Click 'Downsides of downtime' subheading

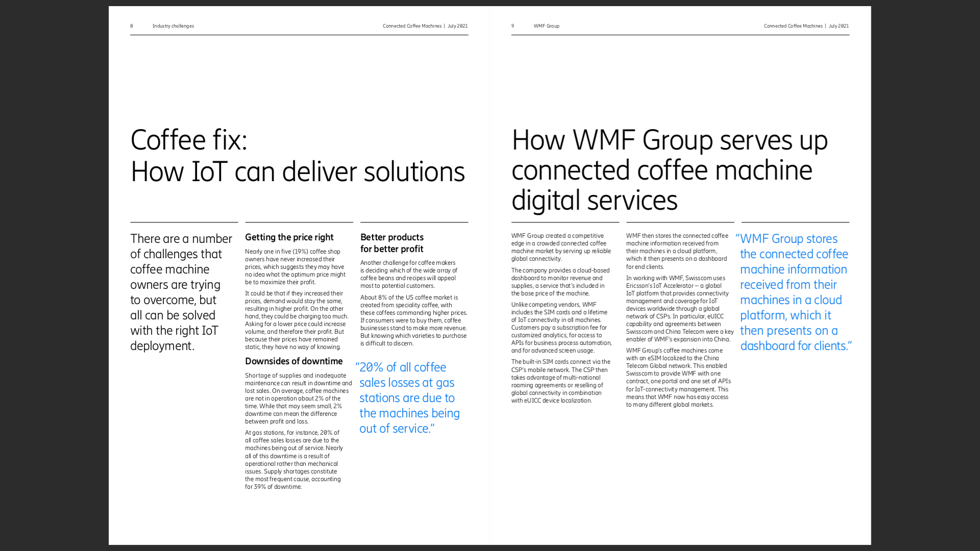tap(293, 361)
